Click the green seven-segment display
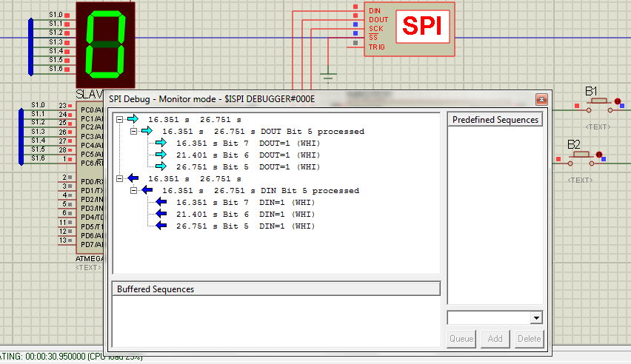The image size is (631, 364). [106, 44]
